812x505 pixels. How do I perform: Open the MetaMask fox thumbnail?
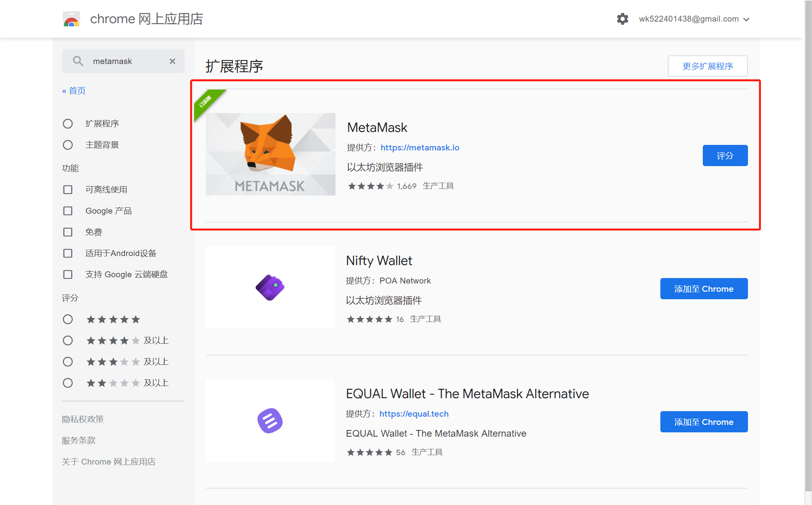(270, 154)
